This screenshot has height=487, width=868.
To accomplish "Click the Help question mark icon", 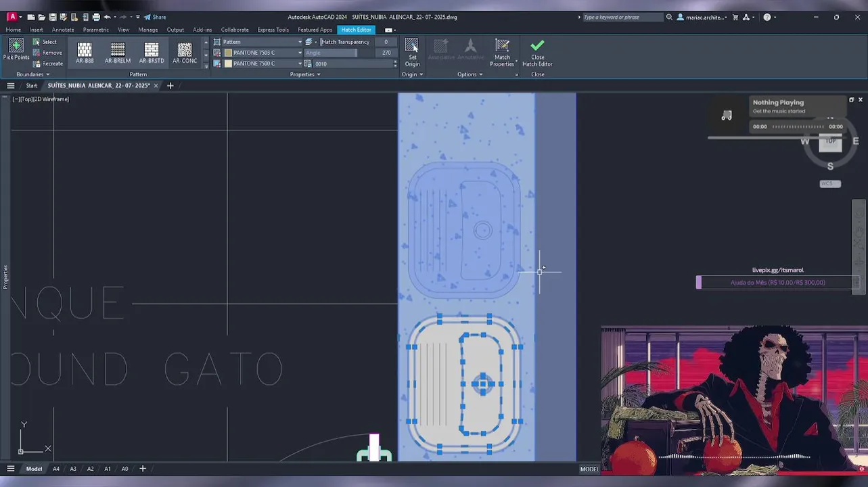I will [x=767, y=17].
